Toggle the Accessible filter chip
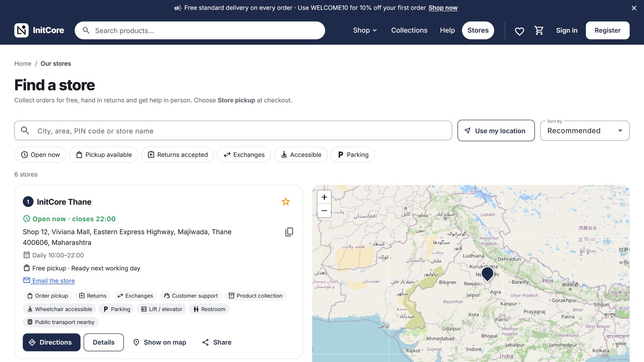Image resolution: width=644 pixels, height=362 pixels. [301, 155]
